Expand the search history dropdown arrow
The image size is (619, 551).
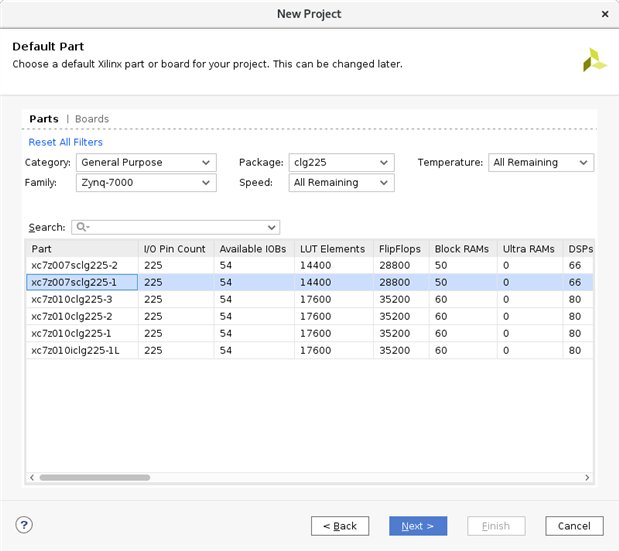(x=271, y=227)
